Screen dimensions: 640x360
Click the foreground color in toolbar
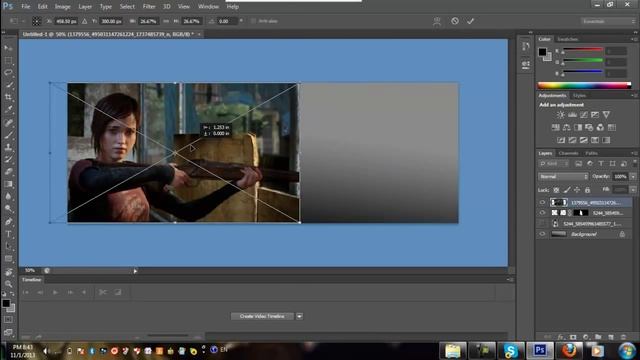(6, 304)
